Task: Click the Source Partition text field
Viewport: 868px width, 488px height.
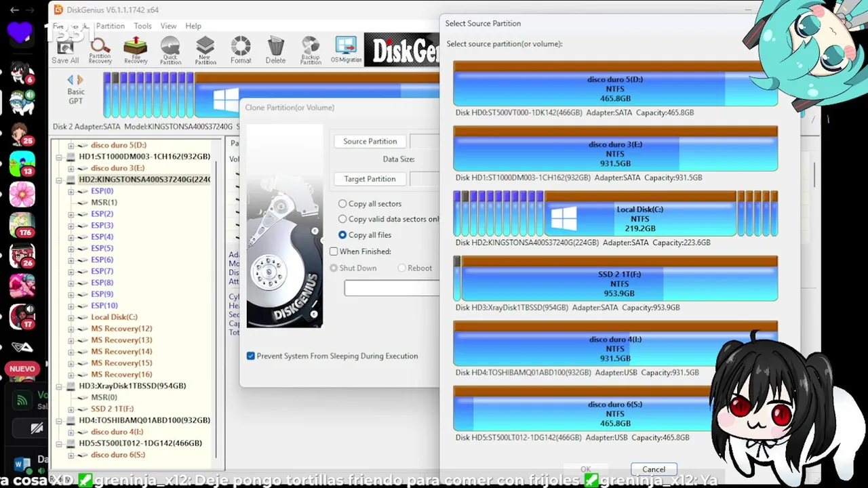Action: tap(425, 141)
